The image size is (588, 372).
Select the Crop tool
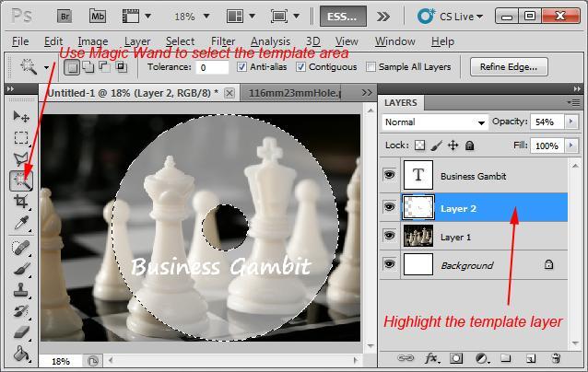click(x=21, y=202)
